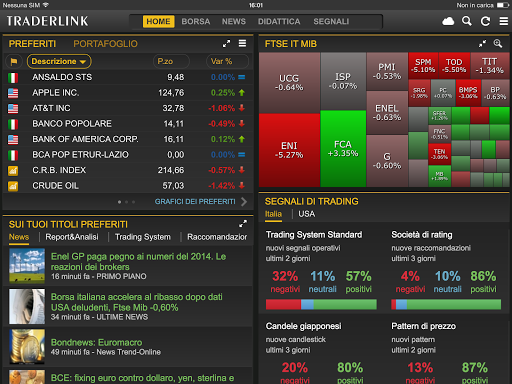The height and width of the screenshot is (384, 512).
Task: Open the Bondnews: Euromacro article
Action: tap(96, 342)
